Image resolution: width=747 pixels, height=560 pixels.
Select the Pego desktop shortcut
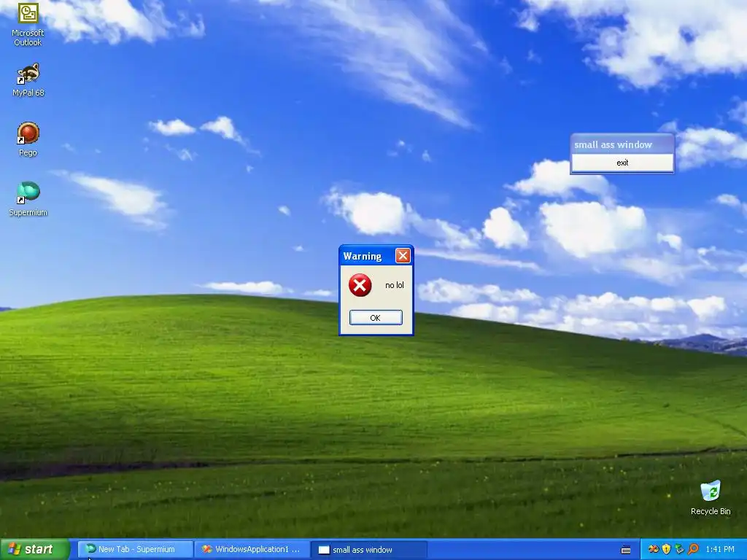coord(28,139)
